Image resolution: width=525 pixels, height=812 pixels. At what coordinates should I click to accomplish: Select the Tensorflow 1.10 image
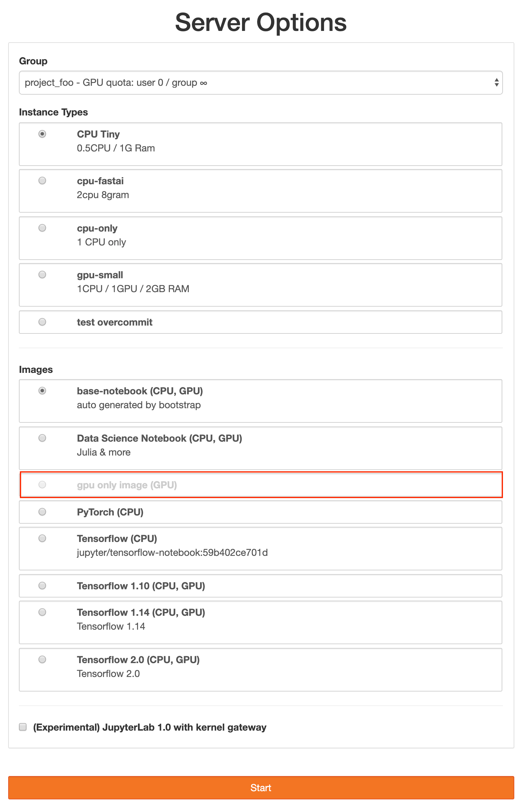(42, 585)
